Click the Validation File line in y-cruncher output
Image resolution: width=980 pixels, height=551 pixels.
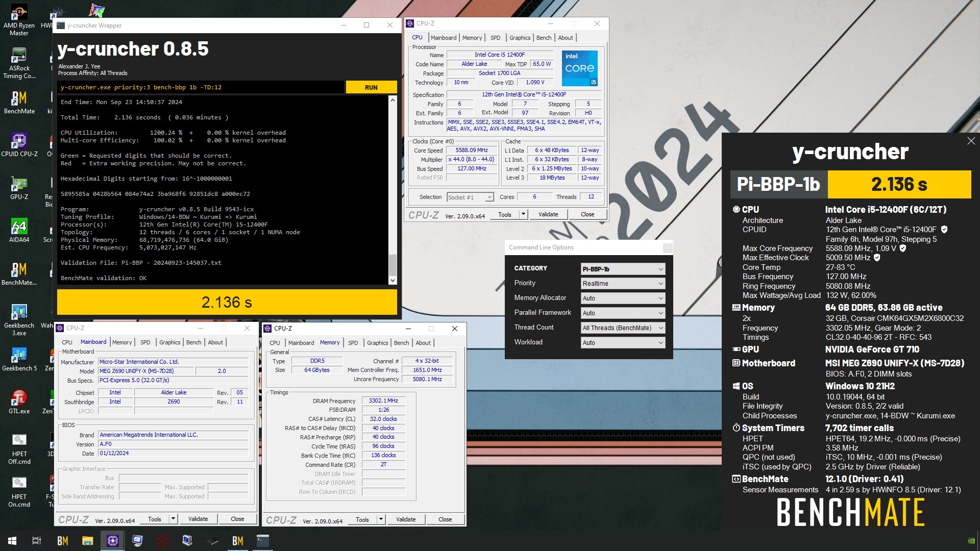click(141, 263)
